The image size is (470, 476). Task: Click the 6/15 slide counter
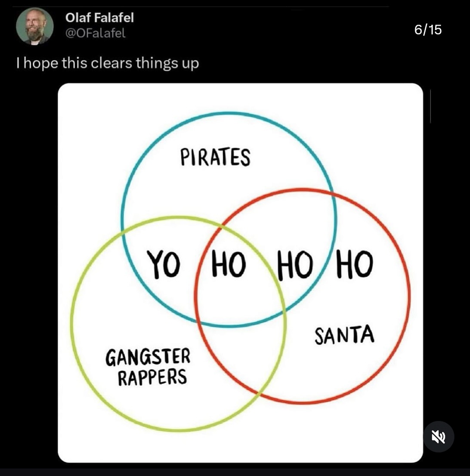tap(428, 30)
